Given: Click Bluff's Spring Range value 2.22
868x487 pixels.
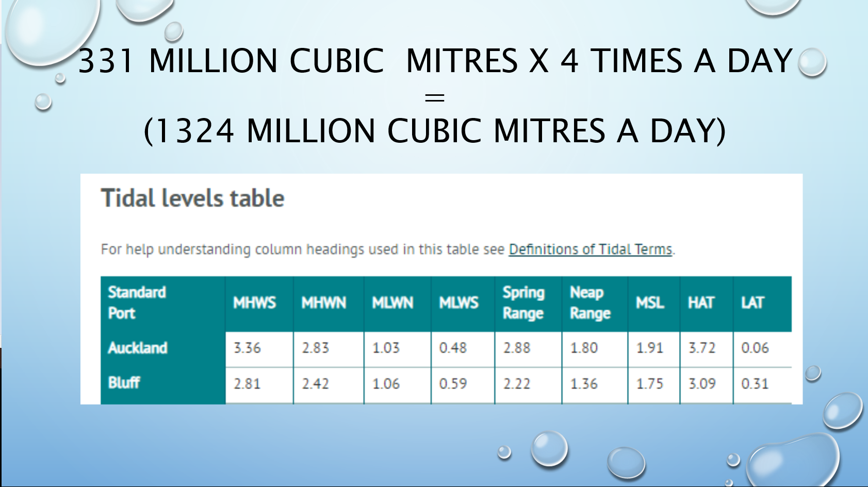Looking at the screenshot, I should pyautogui.click(x=517, y=384).
